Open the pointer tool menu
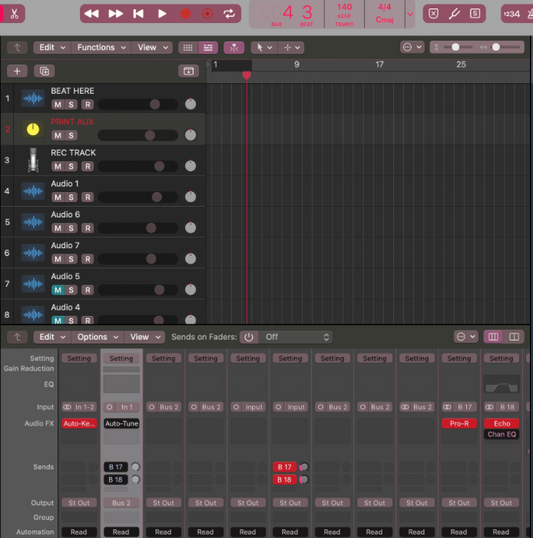 [x=264, y=47]
